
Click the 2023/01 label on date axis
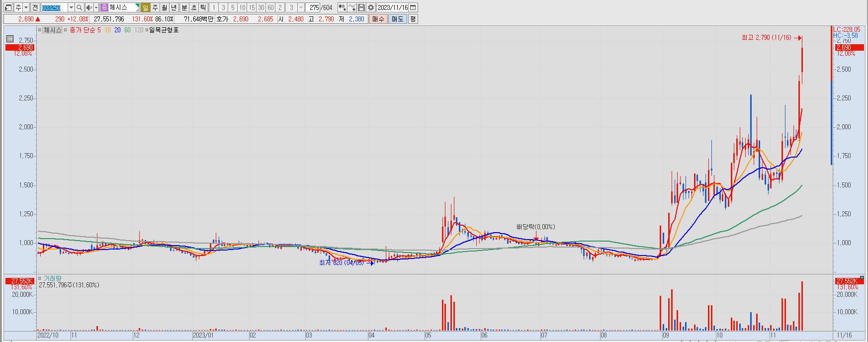click(x=203, y=336)
